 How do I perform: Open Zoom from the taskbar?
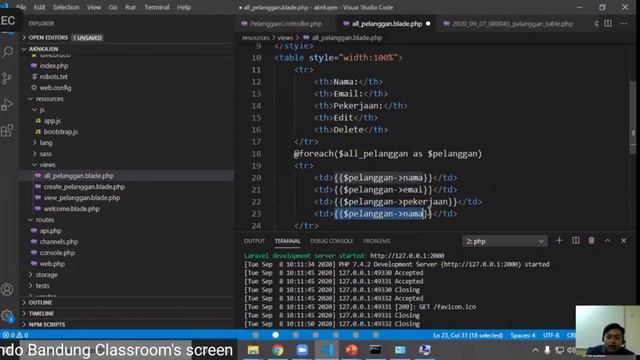pos(302,350)
